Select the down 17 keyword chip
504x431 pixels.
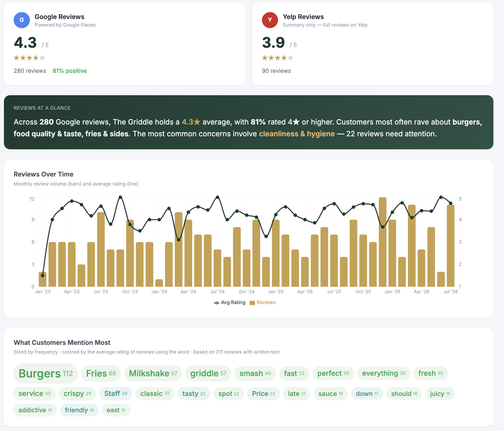367,394
